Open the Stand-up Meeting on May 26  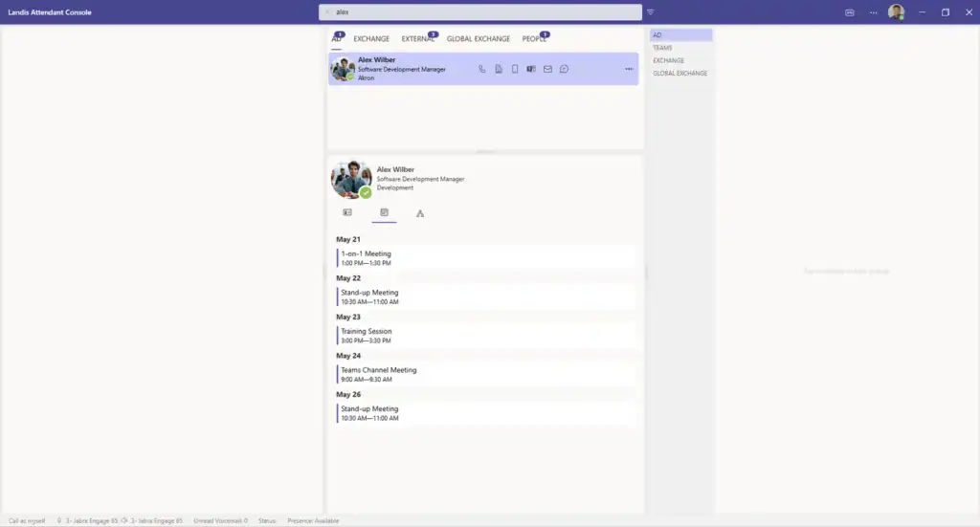pyautogui.click(x=485, y=413)
